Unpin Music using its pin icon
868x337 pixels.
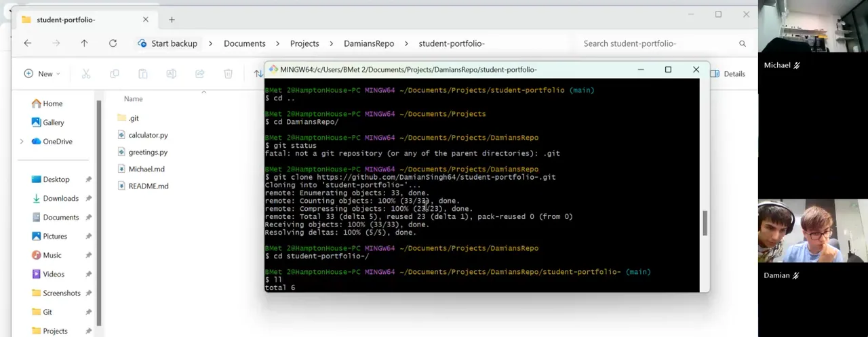tap(89, 256)
